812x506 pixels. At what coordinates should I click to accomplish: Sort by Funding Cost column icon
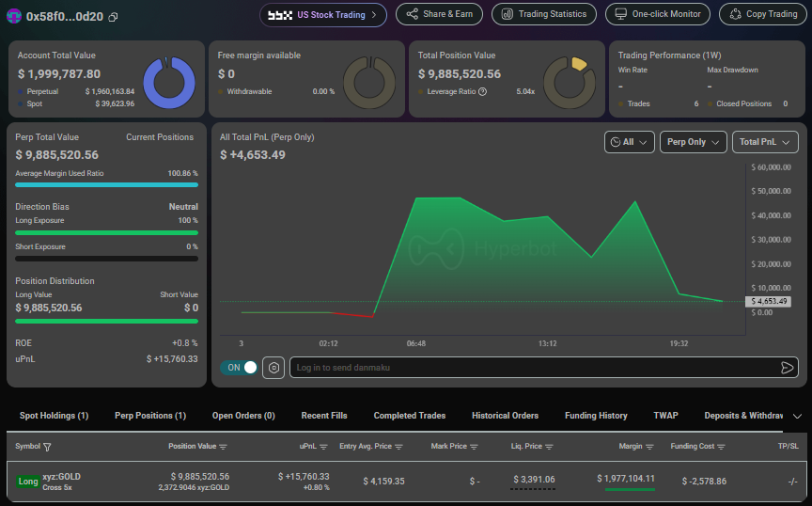click(x=721, y=447)
